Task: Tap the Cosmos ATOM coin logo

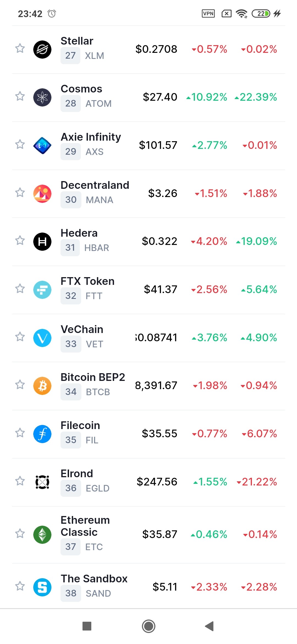Action: point(42,97)
